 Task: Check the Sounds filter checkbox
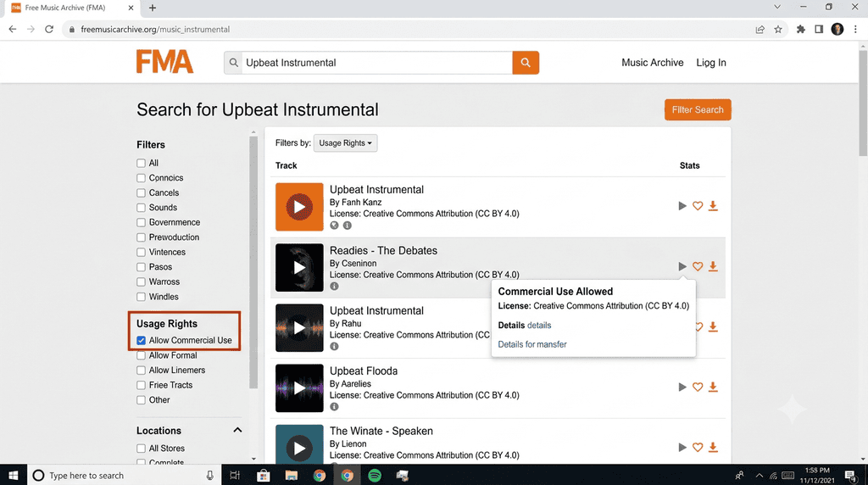(142, 208)
